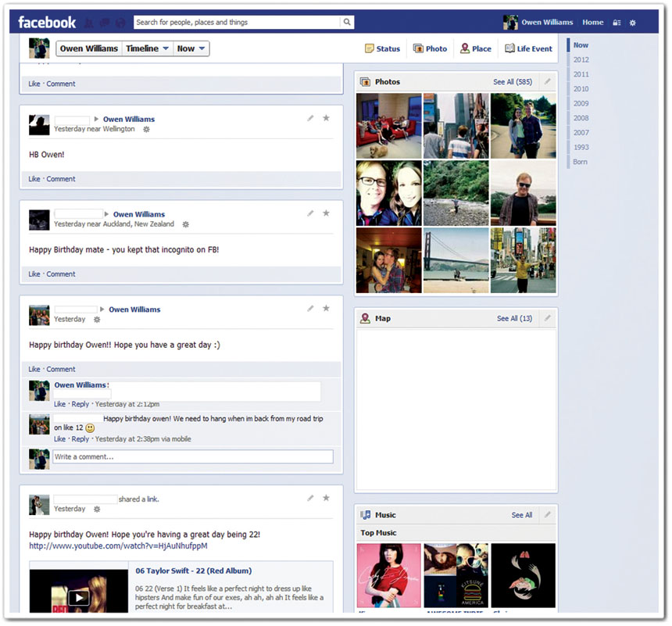Star the 'Happy Birthday mate' post
The width and height of the screenshot is (672, 626).
point(326,213)
